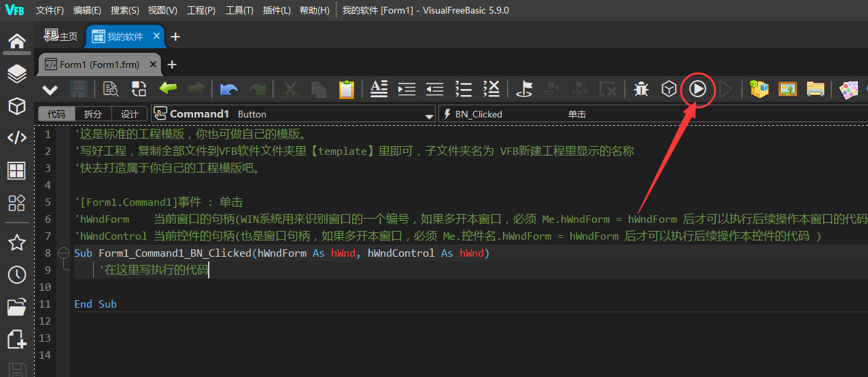Open the home icon in left sidebar
868x377 pixels.
pyautogui.click(x=17, y=41)
